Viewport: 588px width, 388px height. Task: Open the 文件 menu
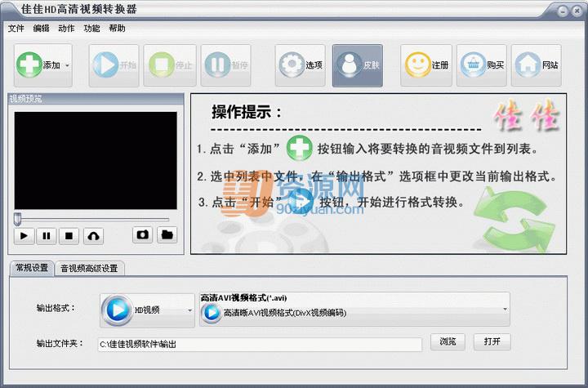(16, 28)
